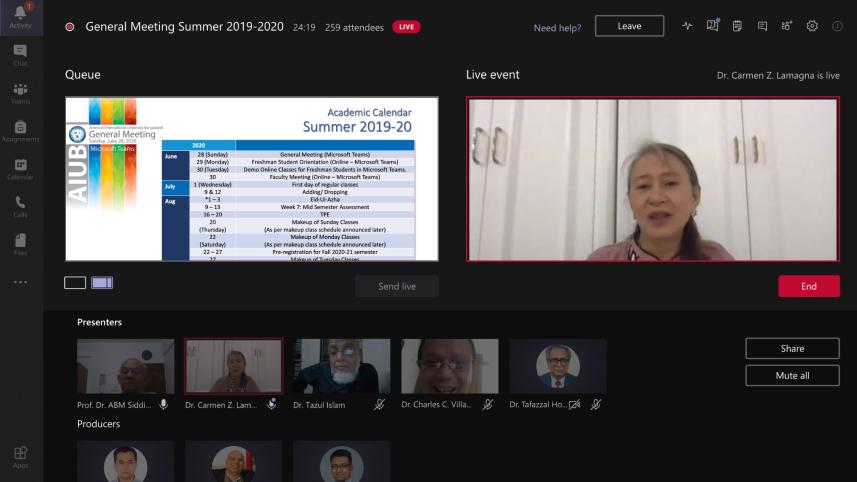Unmute Dr. Tazul Islam's microphone

click(x=379, y=405)
